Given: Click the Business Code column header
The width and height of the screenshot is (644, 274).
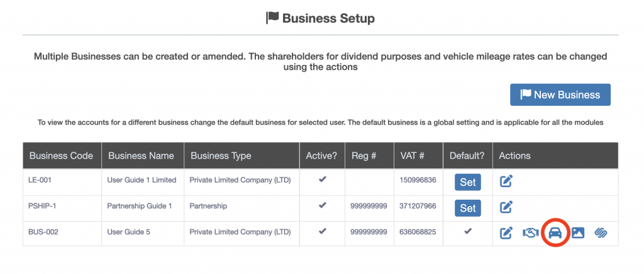Looking at the screenshot, I should pos(61,156).
